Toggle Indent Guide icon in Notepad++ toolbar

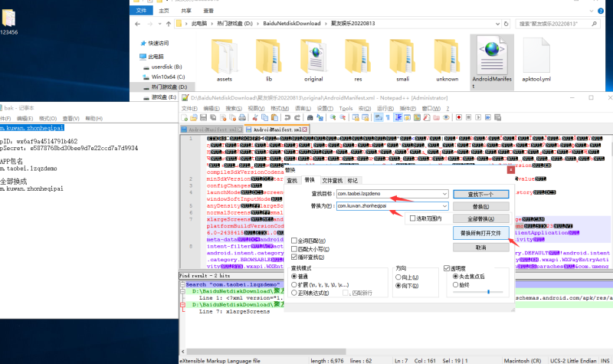point(398,117)
